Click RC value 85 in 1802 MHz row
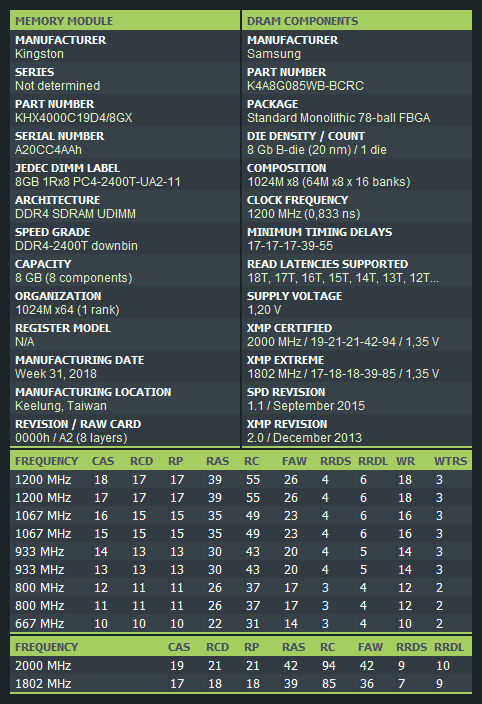 coord(329,683)
